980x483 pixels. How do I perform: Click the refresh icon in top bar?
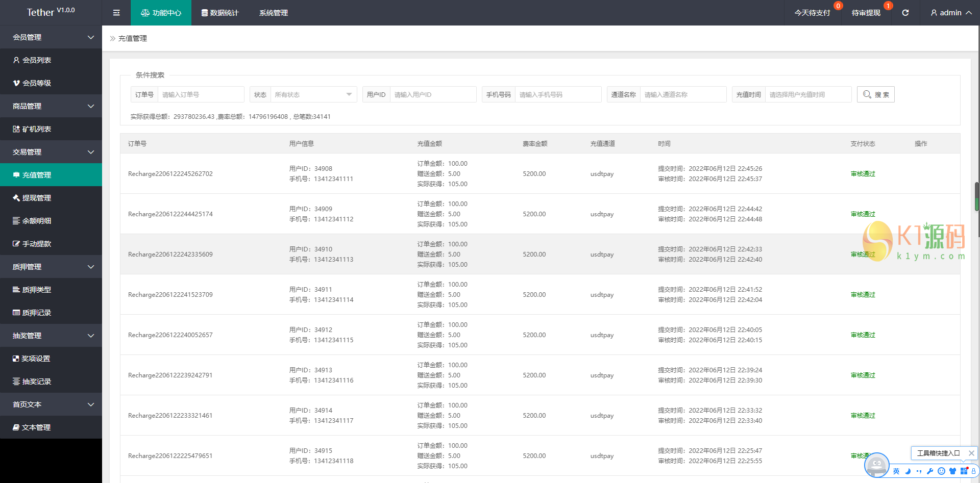(905, 13)
